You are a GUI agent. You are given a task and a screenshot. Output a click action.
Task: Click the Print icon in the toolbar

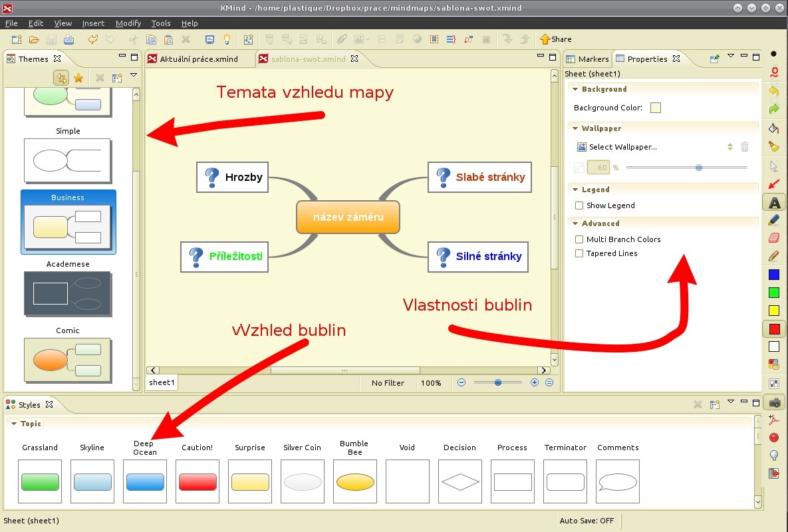(x=68, y=39)
